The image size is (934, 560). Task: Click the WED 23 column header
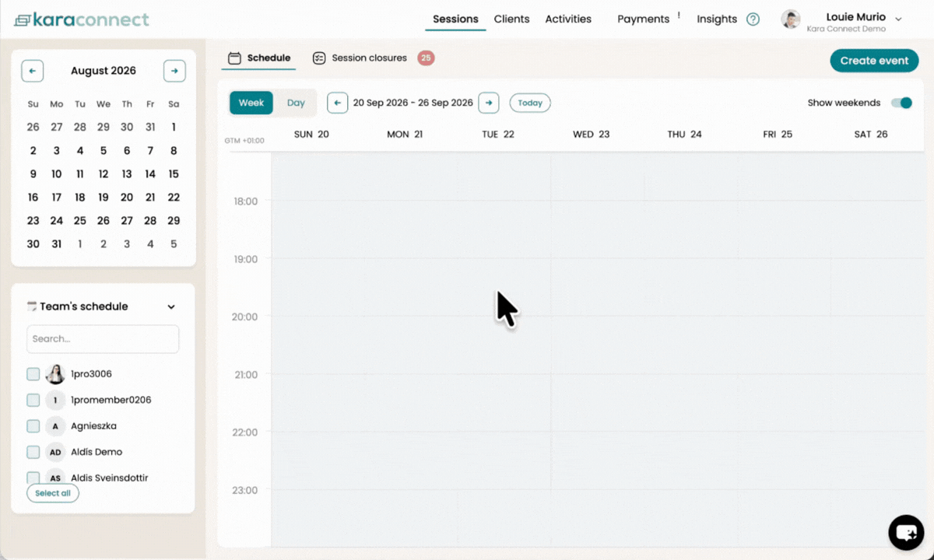592,135
